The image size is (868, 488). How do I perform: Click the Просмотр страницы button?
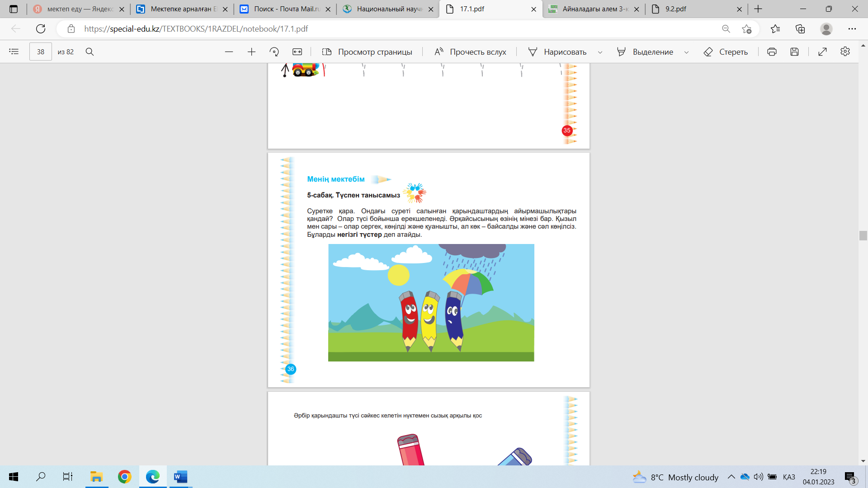[367, 52]
